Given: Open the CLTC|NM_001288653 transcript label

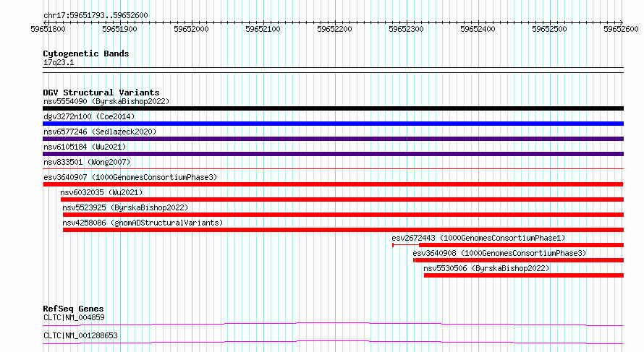Looking at the screenshot, I should click(80, 335).
